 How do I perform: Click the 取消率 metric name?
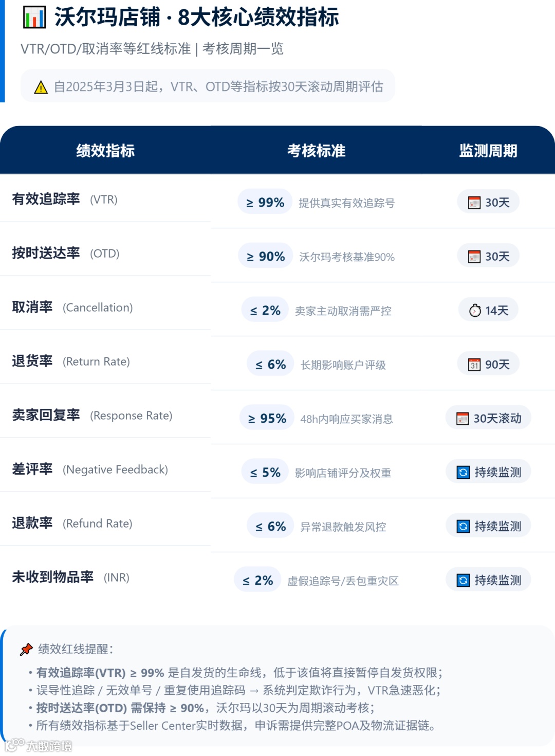(32, 307)
